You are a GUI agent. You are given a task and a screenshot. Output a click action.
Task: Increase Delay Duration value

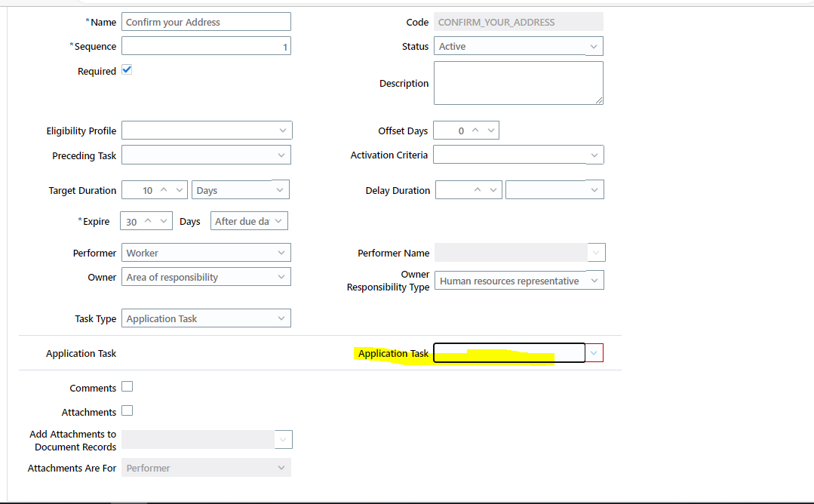(478, 190)
